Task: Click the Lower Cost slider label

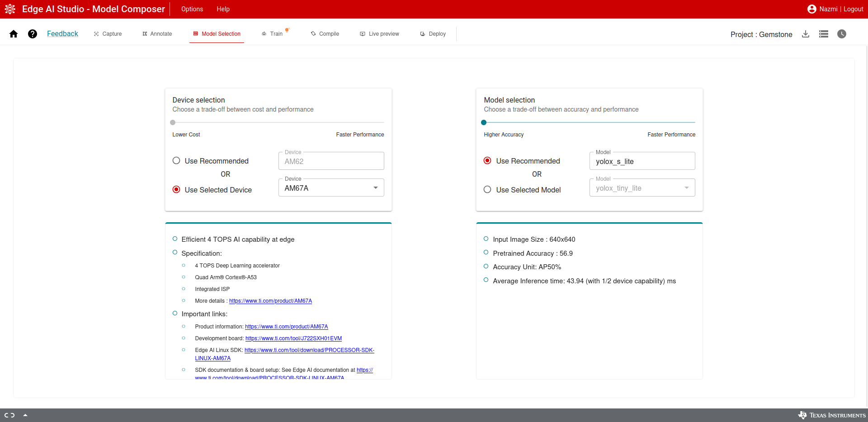Action: 186,135
